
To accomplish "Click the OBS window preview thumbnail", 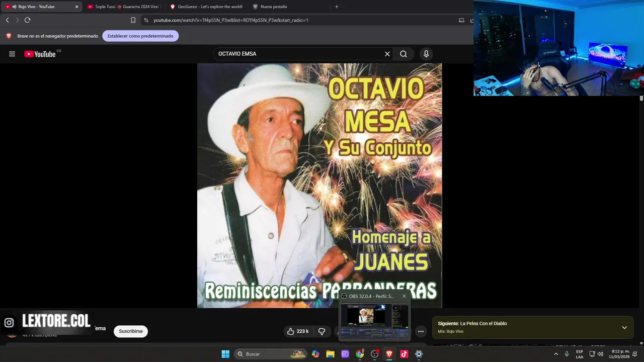I will tap(375, 321).
